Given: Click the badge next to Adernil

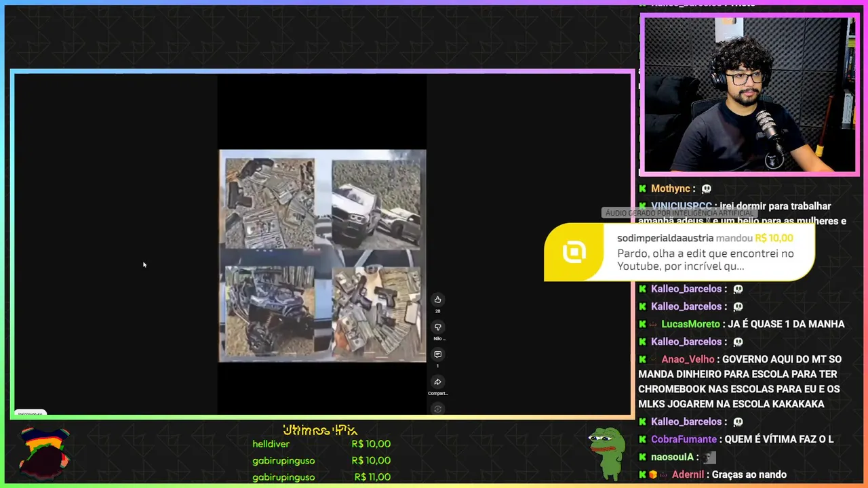Looking at the screenshot, I should click(653, 474).
